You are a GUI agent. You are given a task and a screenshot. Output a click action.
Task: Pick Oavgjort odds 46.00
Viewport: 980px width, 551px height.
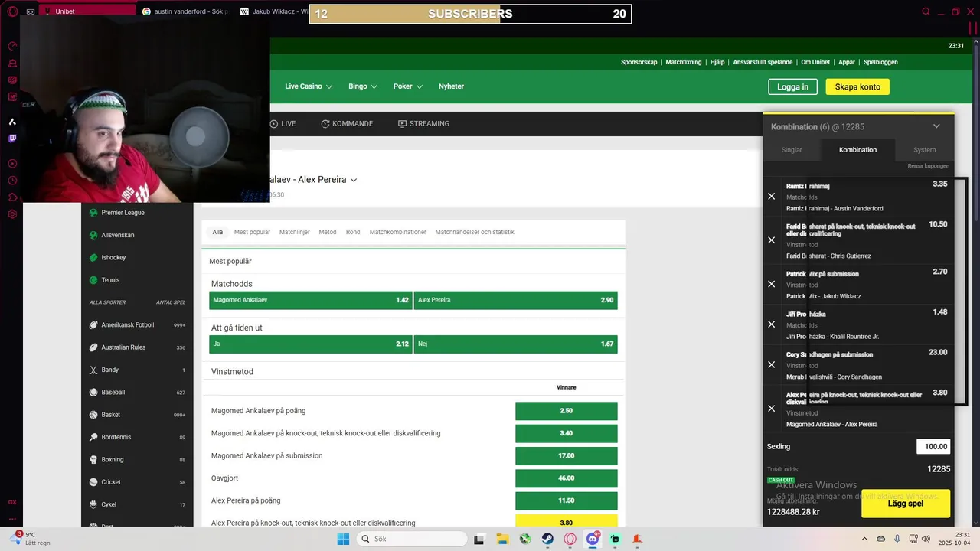pos(567,478)
